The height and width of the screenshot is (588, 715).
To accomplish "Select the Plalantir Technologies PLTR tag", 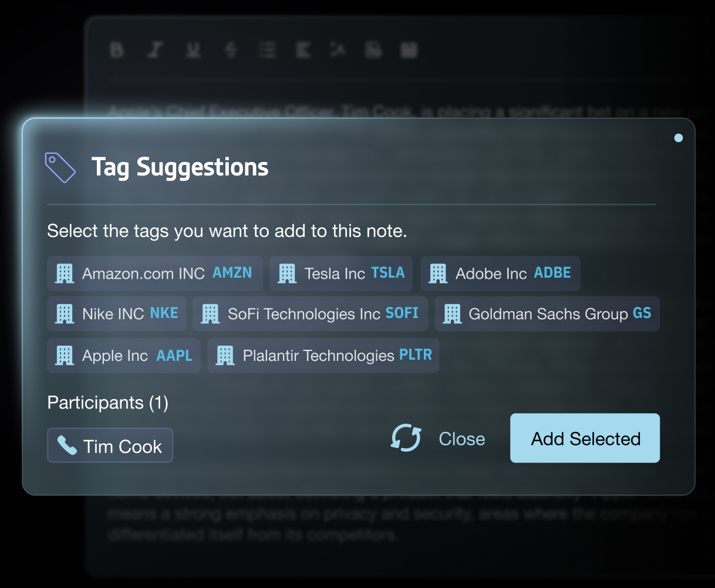I will point(323,356).
